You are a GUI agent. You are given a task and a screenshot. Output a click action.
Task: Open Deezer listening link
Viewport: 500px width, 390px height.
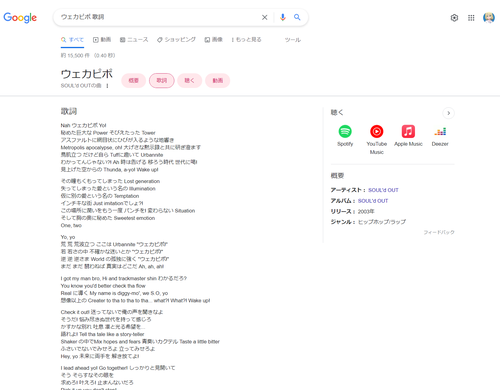[440, 136]
